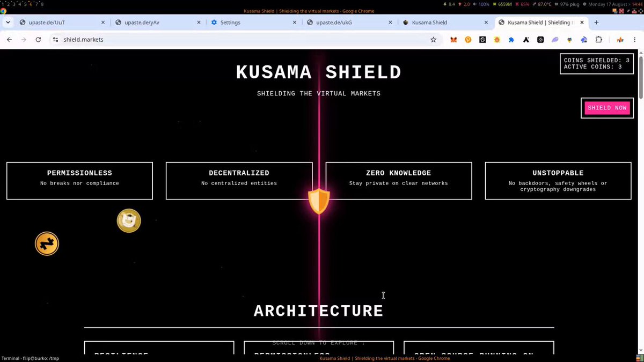Click the COINS SHIELDED counter box
Viewport: 644px width, 362px height.
597,64
